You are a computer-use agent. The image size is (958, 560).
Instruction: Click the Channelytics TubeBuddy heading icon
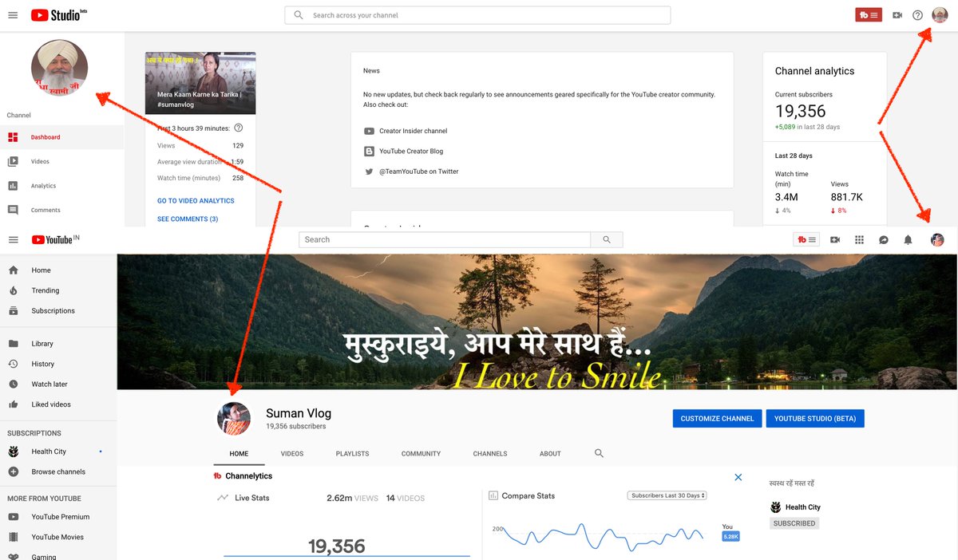pyautogui.click(x=218, y=476)
